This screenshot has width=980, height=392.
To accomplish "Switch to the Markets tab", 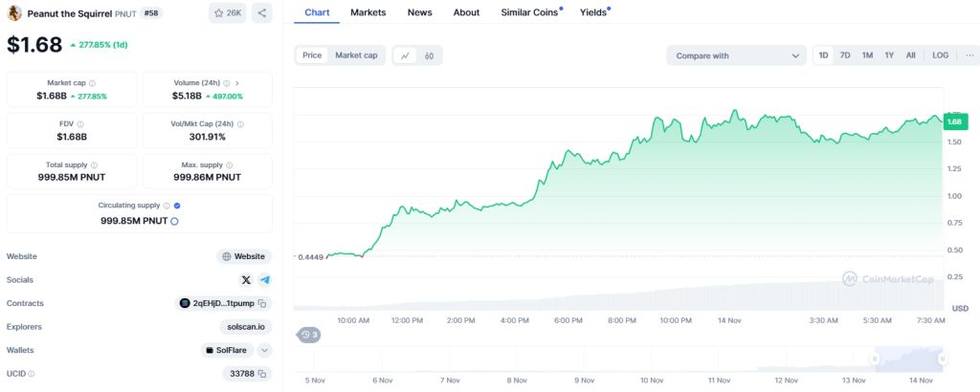I will 369,12.
